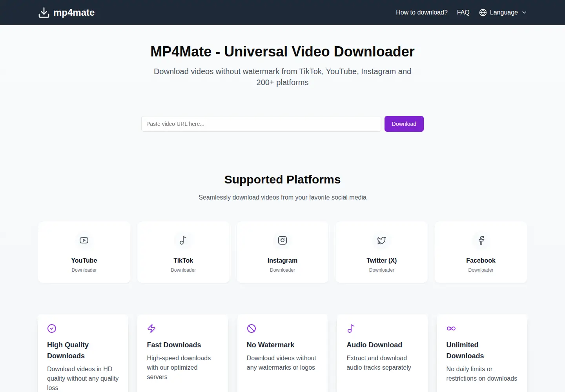The image size is (565, 392).
Task: Open the Facebook Downloader card title
Action: (481, 260)
